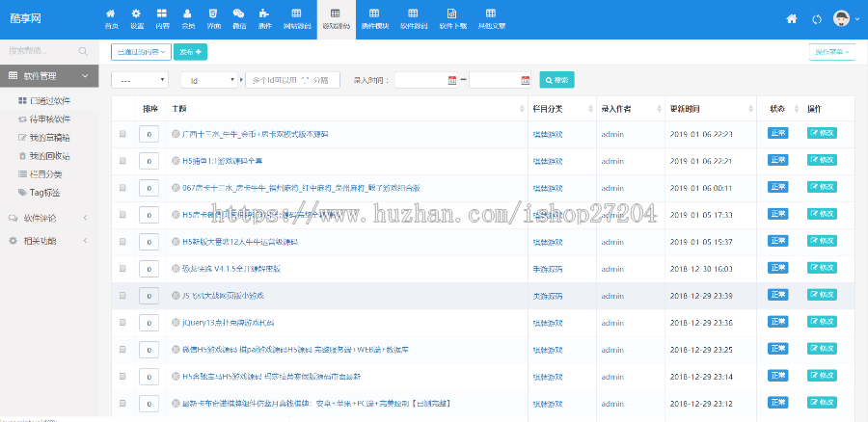Tick the checkbox of the 22:23 row
Viewport: 868px width, 422px height.
(x=122, y=134)
